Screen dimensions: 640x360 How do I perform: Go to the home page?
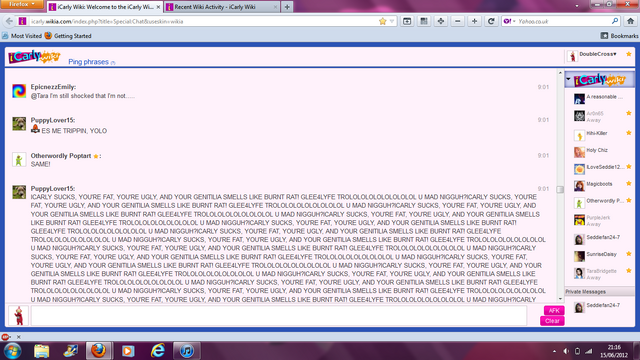(x=630, y=21)
